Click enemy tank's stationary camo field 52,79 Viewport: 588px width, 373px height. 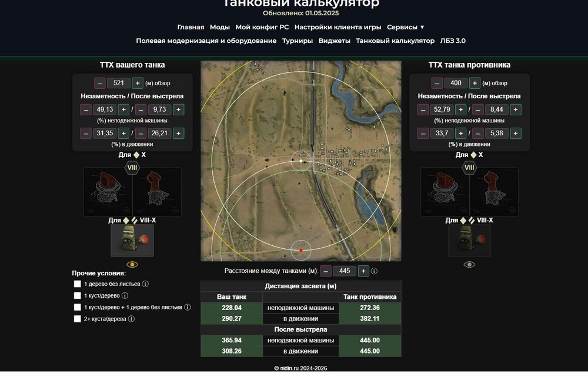point(442,109)
